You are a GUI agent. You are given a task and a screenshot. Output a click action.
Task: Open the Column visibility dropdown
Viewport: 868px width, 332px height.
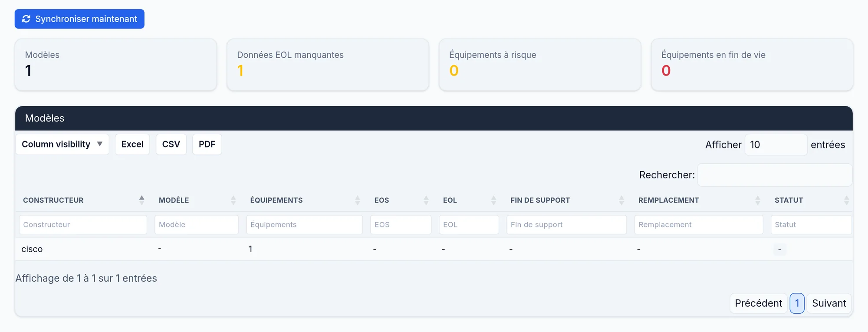pyautogui.click(x=62, y=144)
